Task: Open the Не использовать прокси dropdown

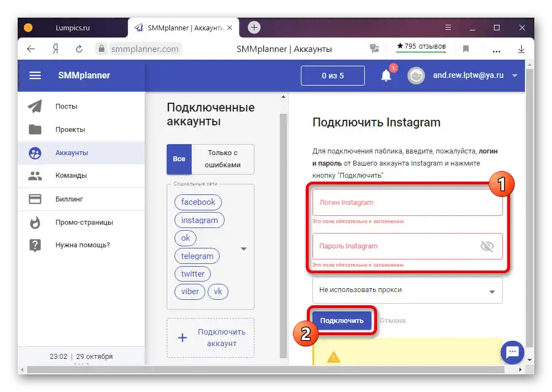Action: pyautogui.click(x=407, y=290)
